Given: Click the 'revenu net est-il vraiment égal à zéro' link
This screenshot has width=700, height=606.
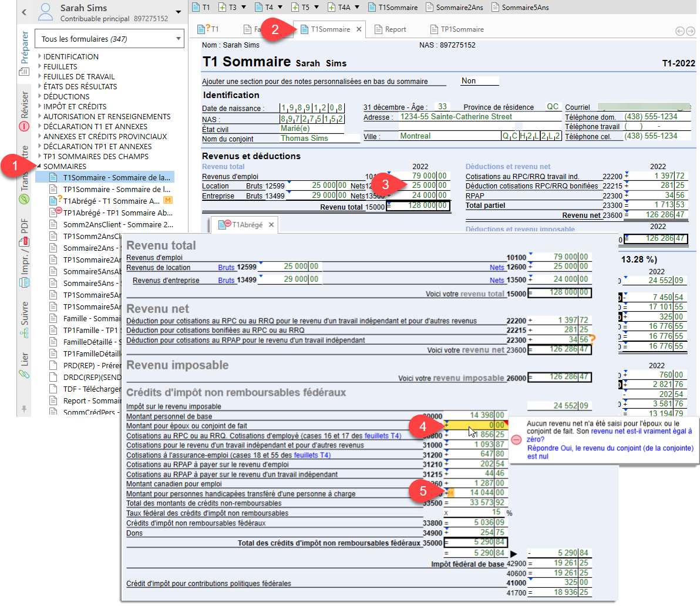Looking at the screenshot, I should [610, 435].
